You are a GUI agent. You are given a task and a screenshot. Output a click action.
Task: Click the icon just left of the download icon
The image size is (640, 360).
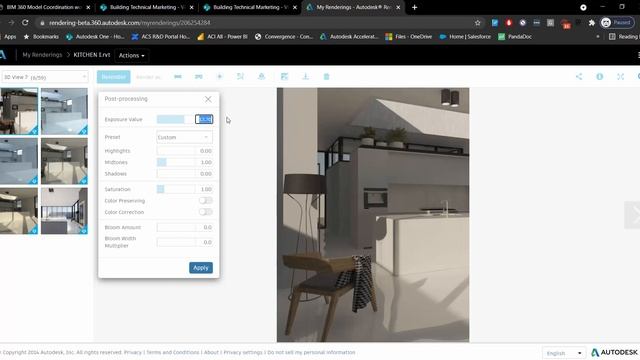coord(284,76)
